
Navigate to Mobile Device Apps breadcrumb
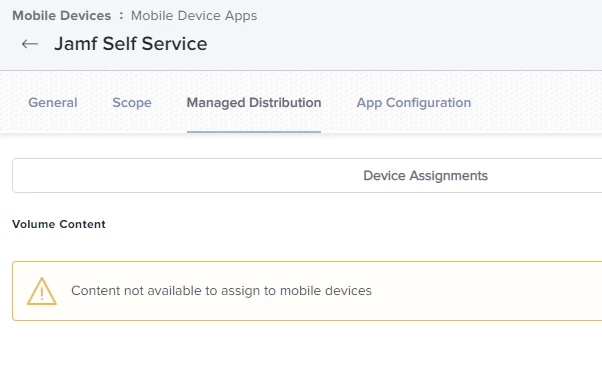point(194,16)
